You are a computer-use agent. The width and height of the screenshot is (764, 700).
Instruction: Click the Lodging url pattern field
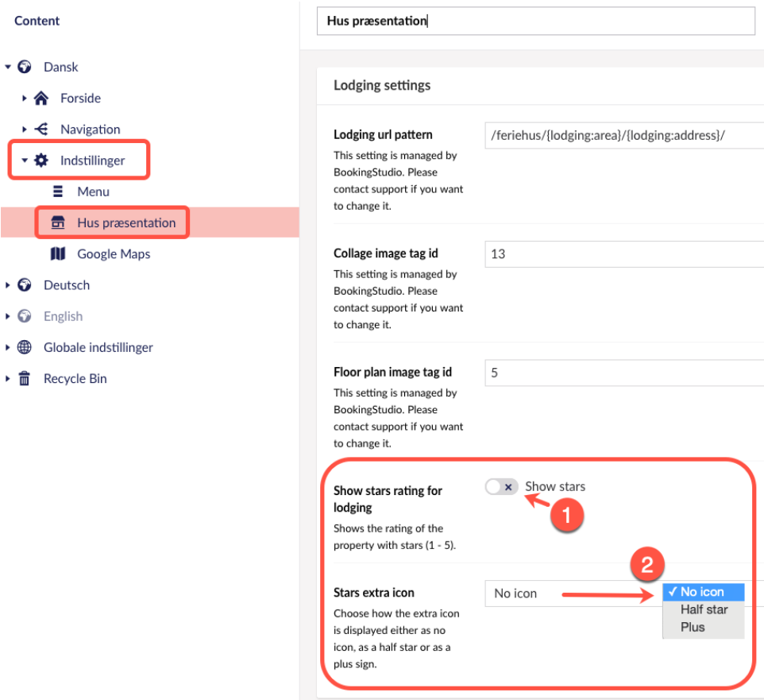click(624, 135)
